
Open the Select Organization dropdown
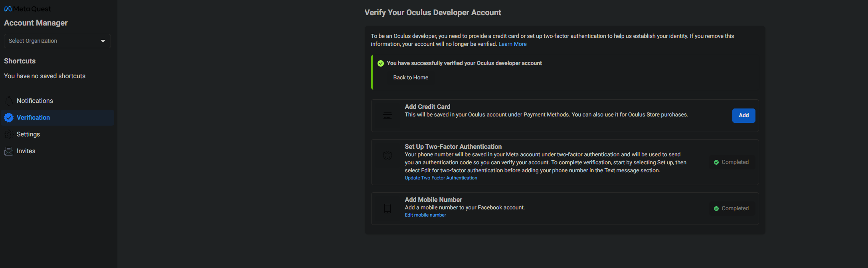[x=57, y=41]
